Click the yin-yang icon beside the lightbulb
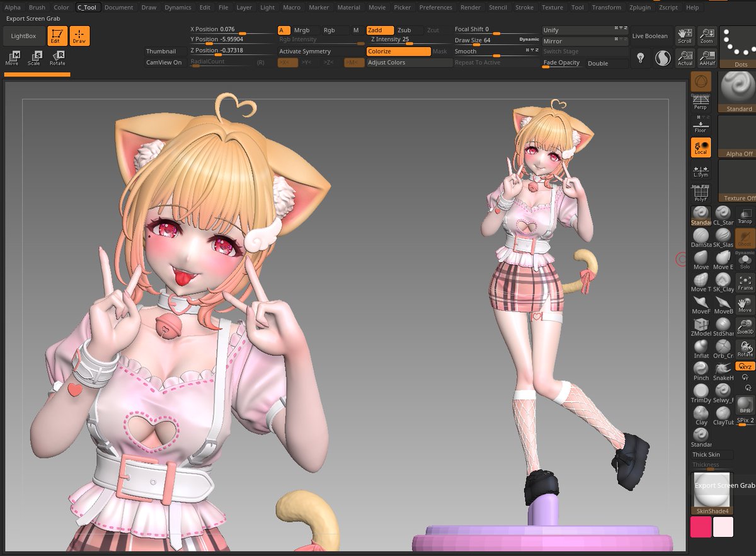Image resolution: width=756 pixels, height=556 pixels. (x=663, y=58)
